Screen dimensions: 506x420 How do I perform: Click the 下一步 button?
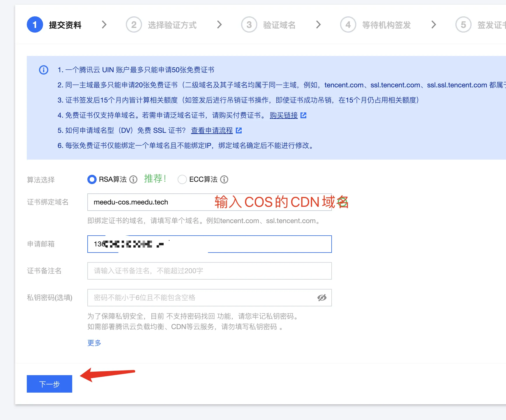tap(49, 384)
